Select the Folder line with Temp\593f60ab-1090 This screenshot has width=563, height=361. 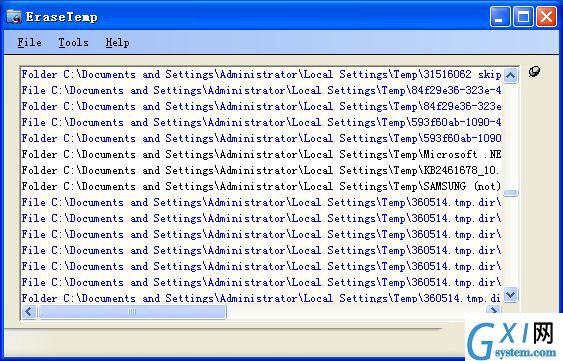point(261,138)
